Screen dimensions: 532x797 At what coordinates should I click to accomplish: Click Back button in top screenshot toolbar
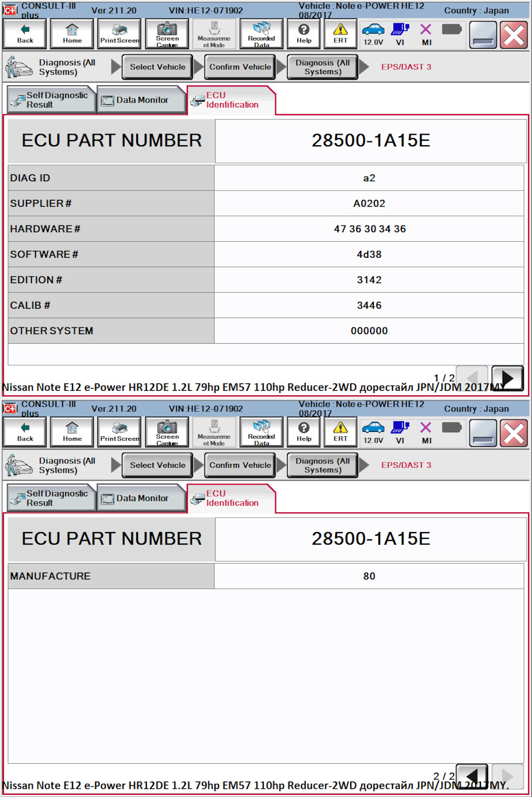click(25, 34)
